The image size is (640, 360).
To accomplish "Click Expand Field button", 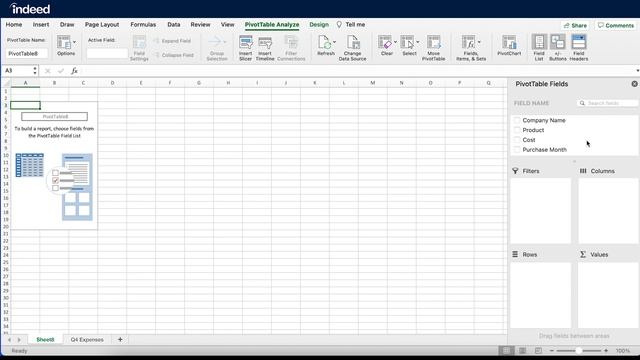I will 172,41.
